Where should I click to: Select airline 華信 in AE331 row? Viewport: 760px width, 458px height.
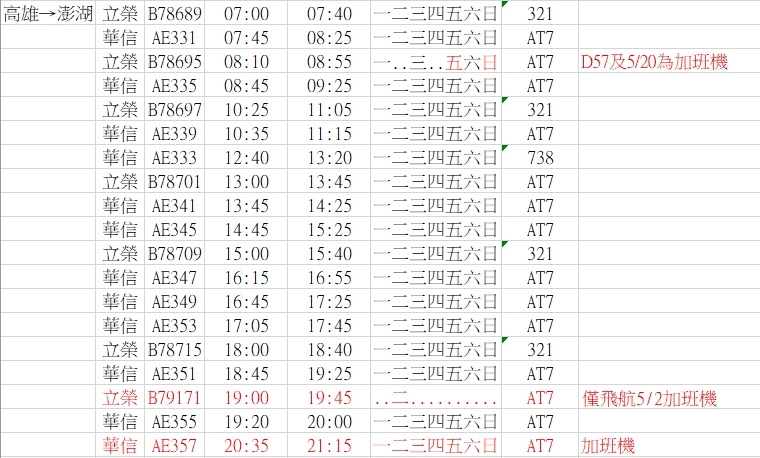[120, 38]
